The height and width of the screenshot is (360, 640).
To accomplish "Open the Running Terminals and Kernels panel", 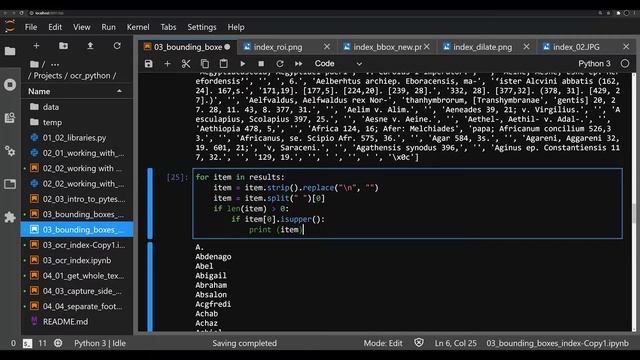I will (x=10, y=84).
